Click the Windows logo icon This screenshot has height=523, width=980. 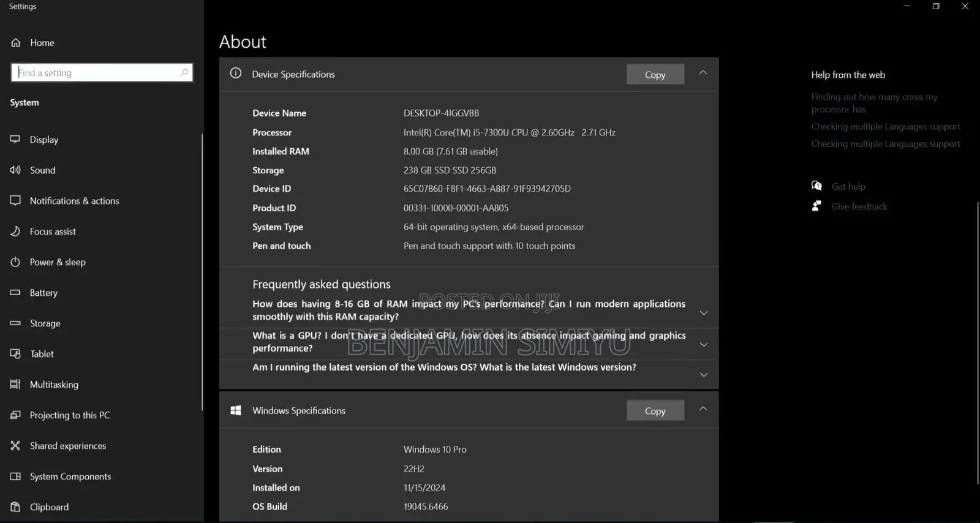236,410
